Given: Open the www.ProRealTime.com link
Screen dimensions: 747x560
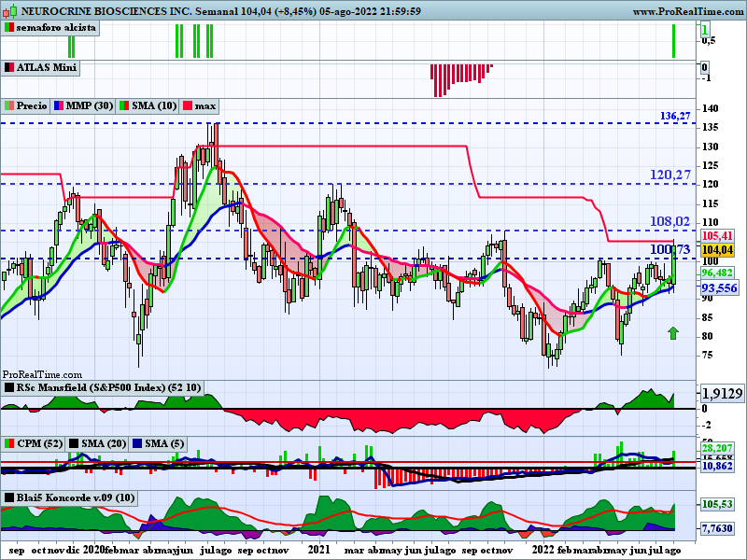Looking at the screenshot, I should click(x=689, y=11).
